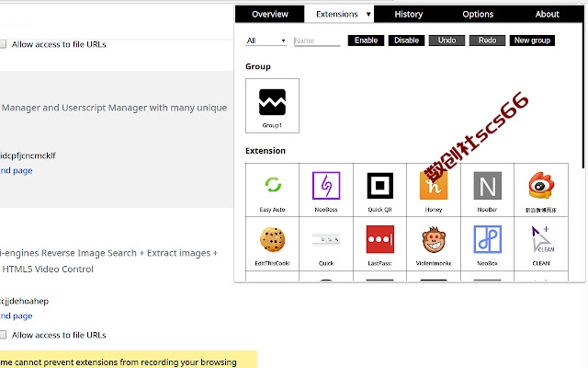Click the Disable button
Screen dimensions: 588x368
pos(406,40)
